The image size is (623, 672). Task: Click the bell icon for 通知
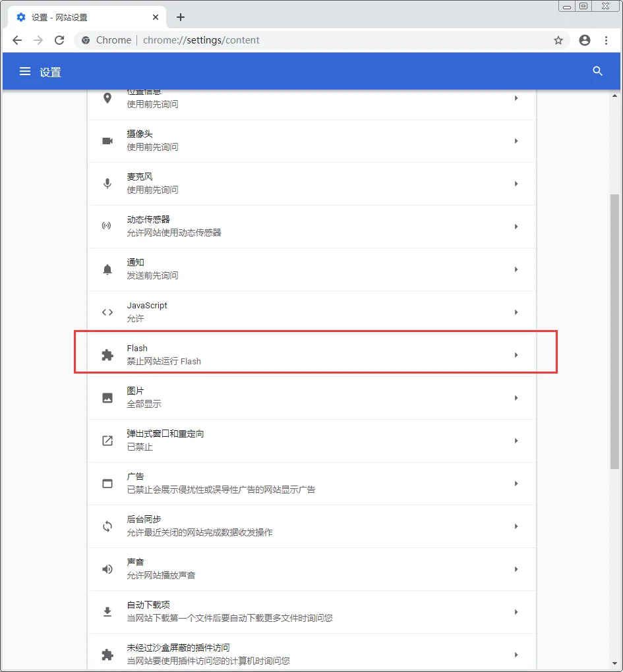pyautogui.click(x=107, y=269)
